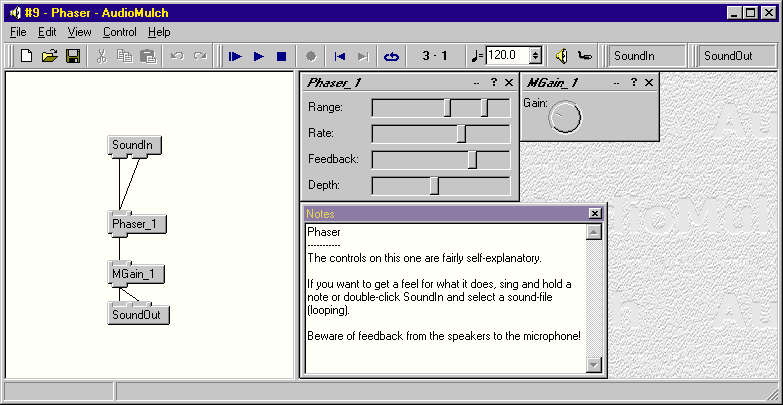Open the Edit menu
This screenshot has width=783, height=405.
(47, 32)
